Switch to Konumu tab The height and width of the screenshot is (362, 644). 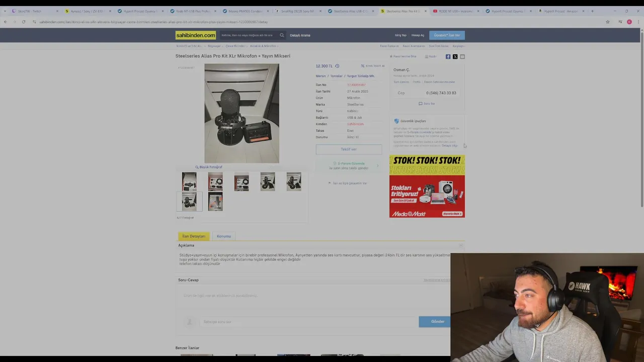(224, 236)
